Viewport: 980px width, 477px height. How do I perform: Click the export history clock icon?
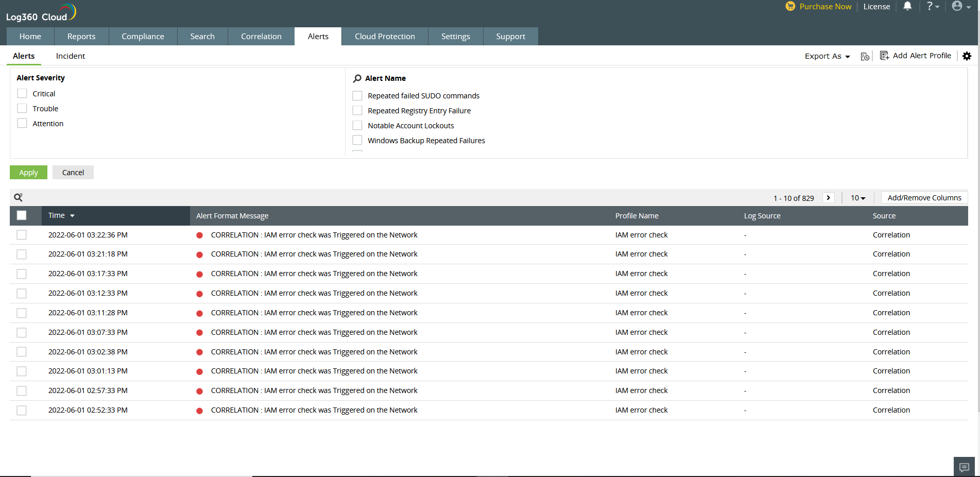click(x=865, y=56)
